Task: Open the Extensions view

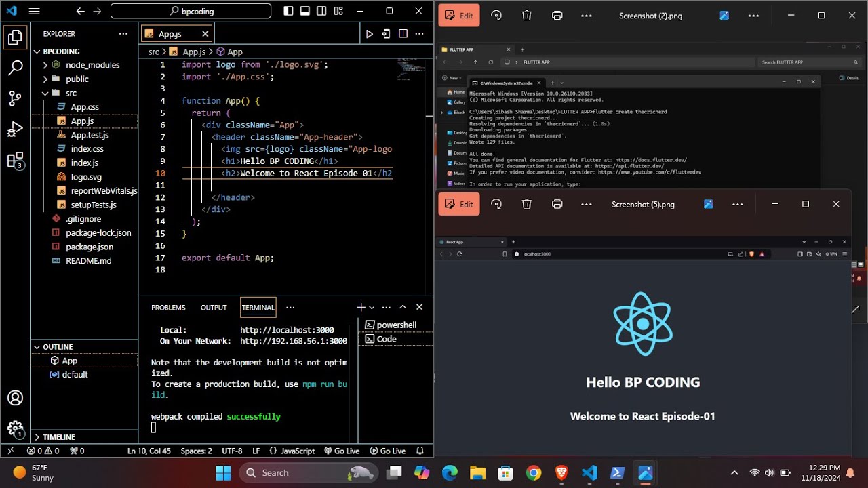Action: coord(15,161)
